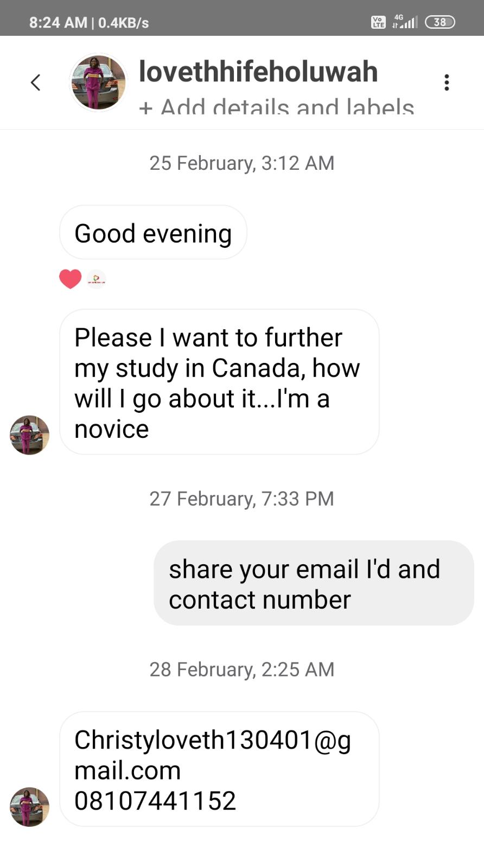Tap the battery indicator in status bar
Screen dimensions: 484x868
pos(440,22)
